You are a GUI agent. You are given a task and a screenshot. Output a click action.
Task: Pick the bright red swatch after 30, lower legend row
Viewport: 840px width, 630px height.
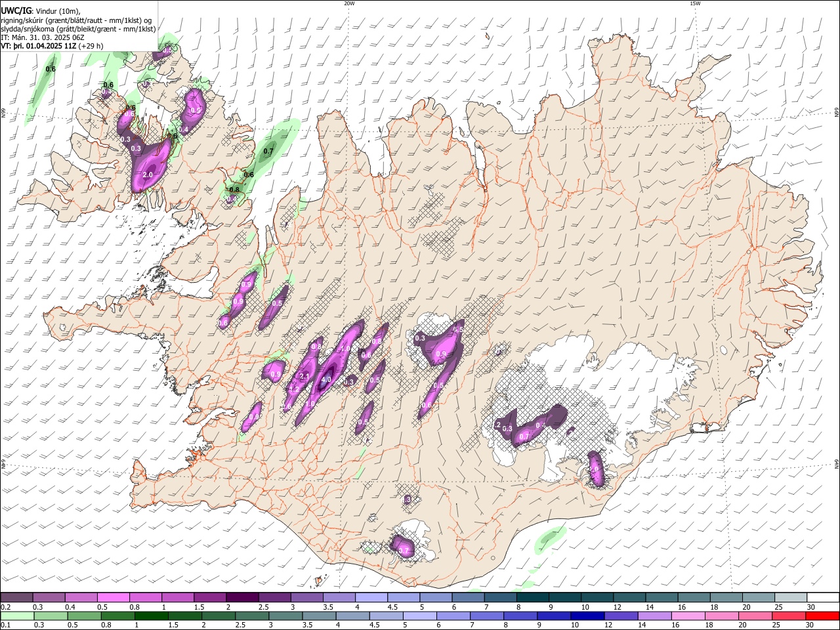click(823, 616)
